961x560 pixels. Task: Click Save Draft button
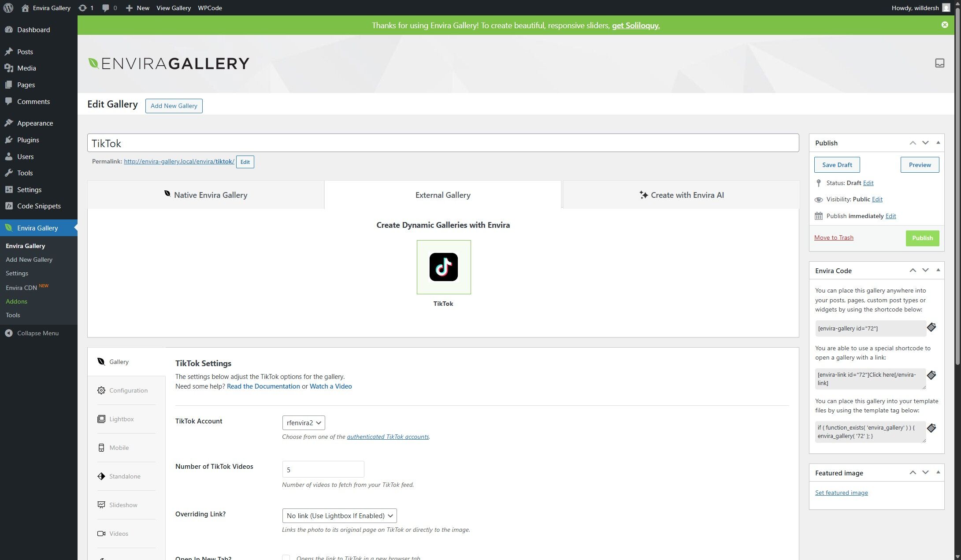837,165
